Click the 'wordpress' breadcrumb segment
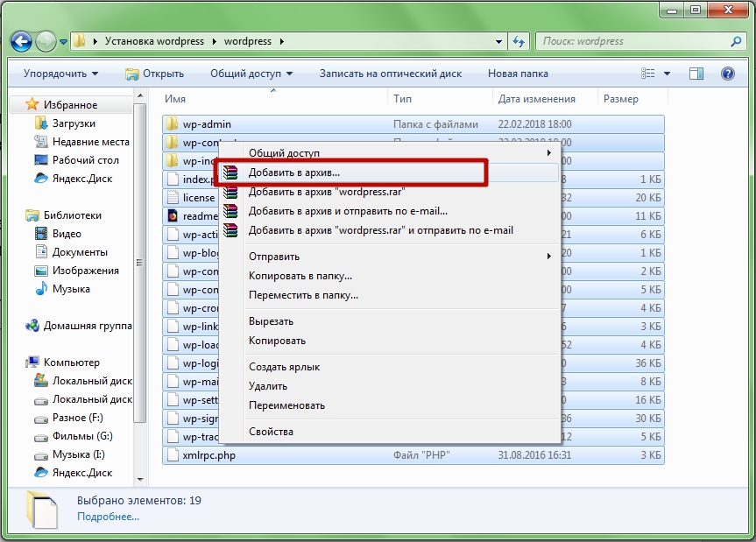This screenshot has width=756, height=542. [248, 41]
